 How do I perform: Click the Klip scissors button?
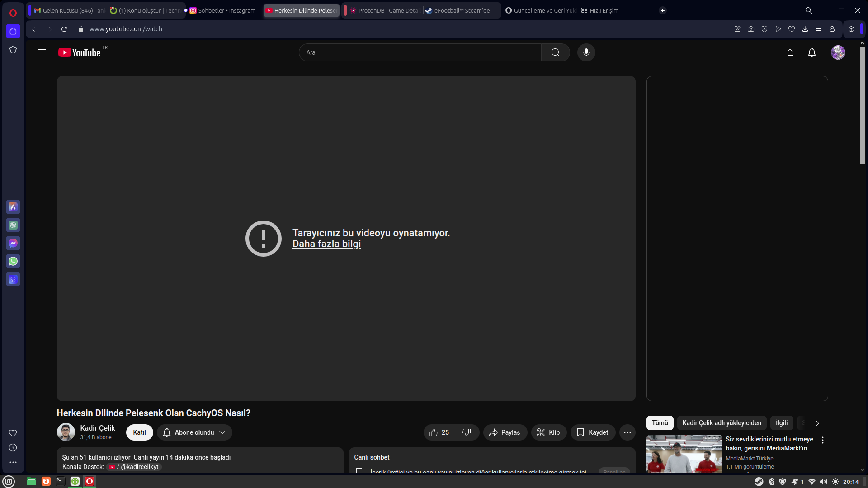tap(548, 432)
